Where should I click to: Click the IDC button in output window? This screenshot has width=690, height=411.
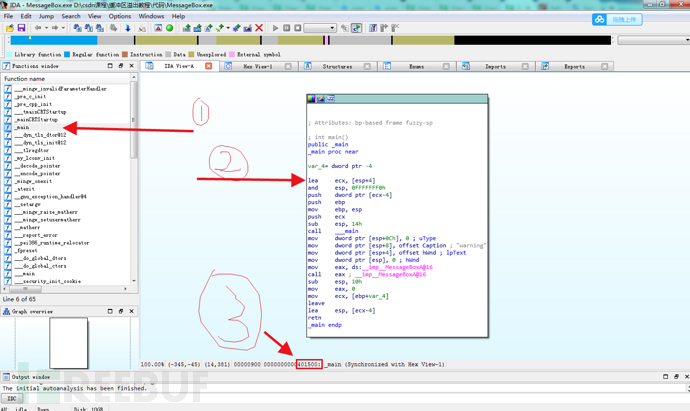(x=12, y=398)
